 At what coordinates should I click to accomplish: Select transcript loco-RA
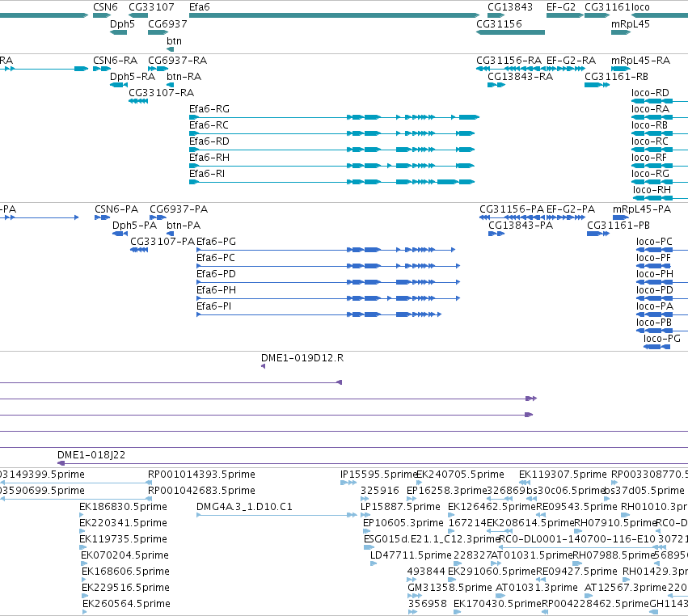pyautogui.click(x=660, y=117)
